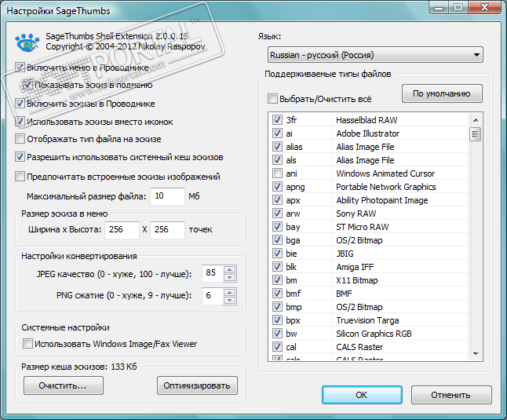
Task: Enable 'Отображать тип файла на эскизе'
Action: click(x=20, y=139)
